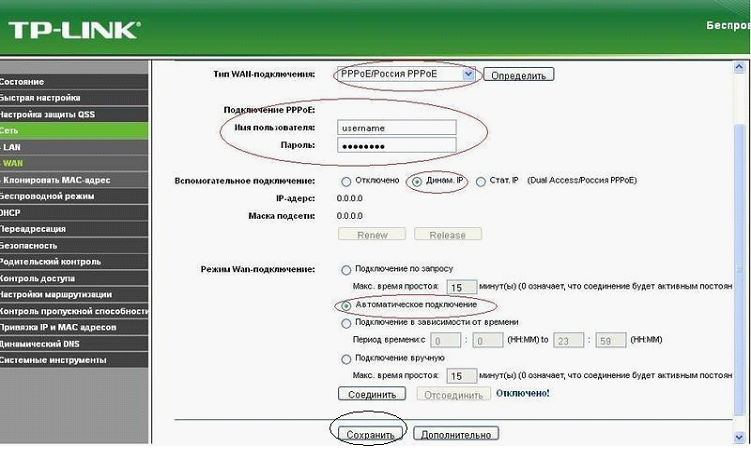This screenshot has height=465, width=751.
Task: Open Привязка IP и MAC адресов item
Action: tap(74, 328)
